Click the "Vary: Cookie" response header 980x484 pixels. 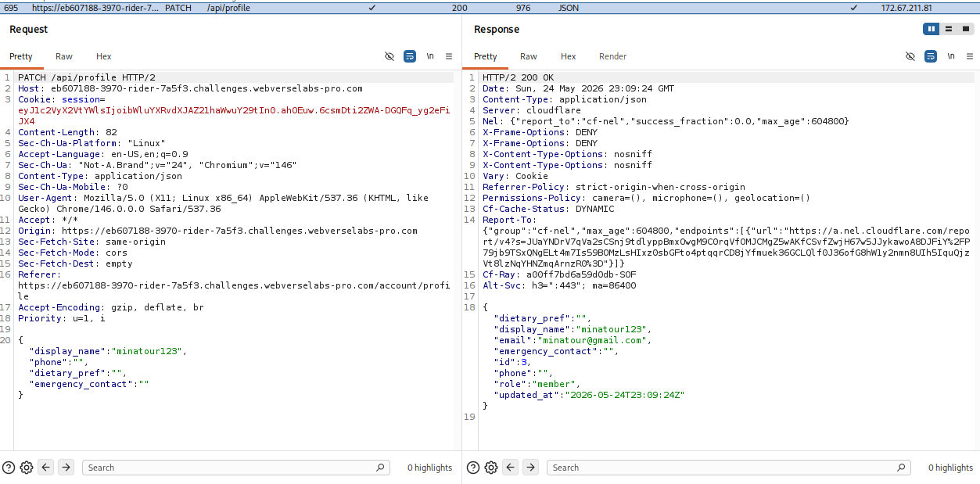515,176
